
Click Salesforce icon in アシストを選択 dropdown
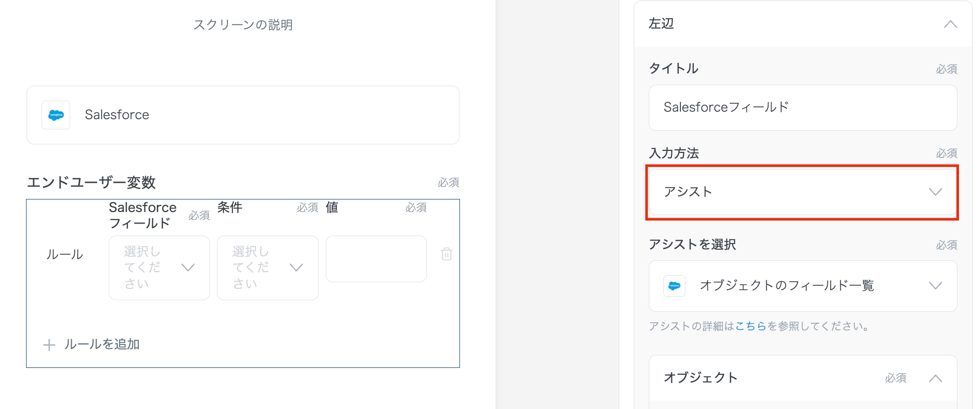674,286
